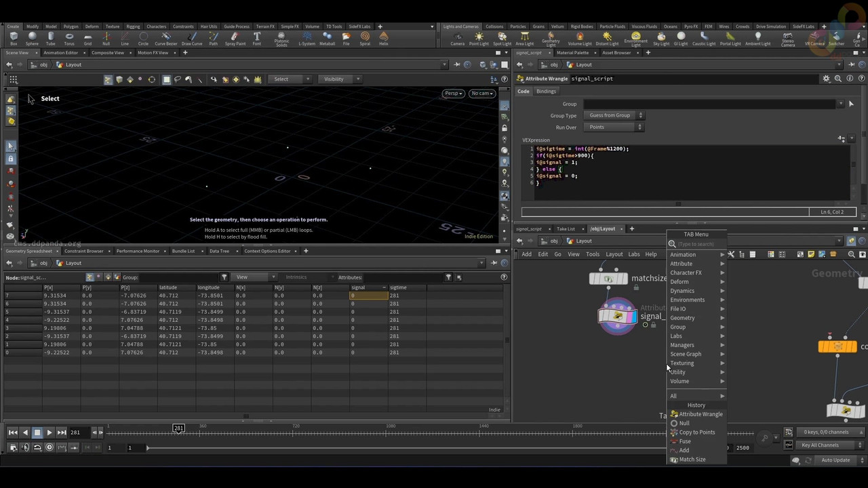Image resolution: width=868 pixels, height=488 pixels.
Task: Select Copy to Points from history
Action: pos(696,432)
